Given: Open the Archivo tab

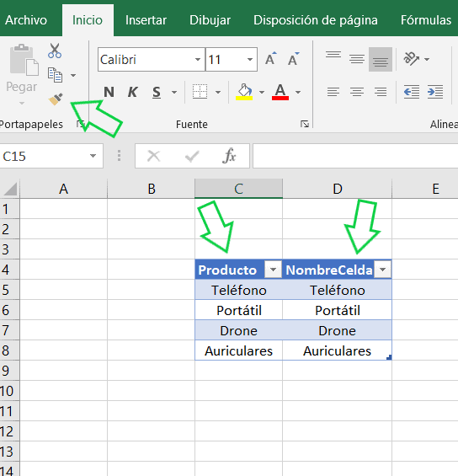Looking at the screenshot, I should 26,20.
